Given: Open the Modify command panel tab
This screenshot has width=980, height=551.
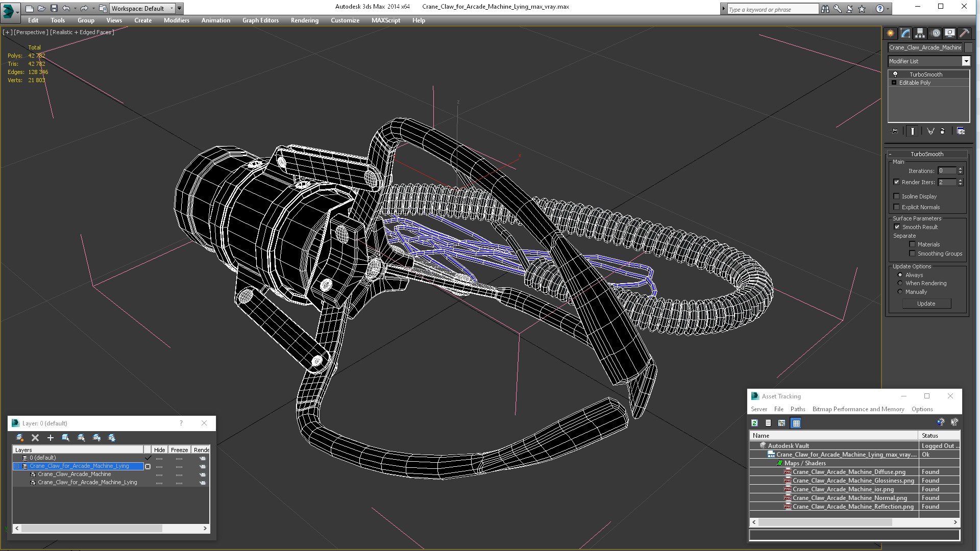Looking at the screenshot, I should 905,33.
